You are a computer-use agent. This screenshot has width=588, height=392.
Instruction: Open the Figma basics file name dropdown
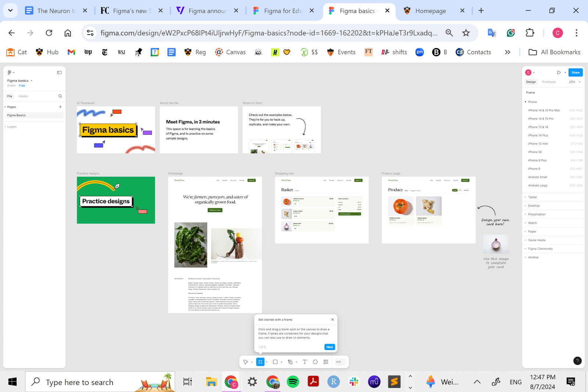(32, 81)
